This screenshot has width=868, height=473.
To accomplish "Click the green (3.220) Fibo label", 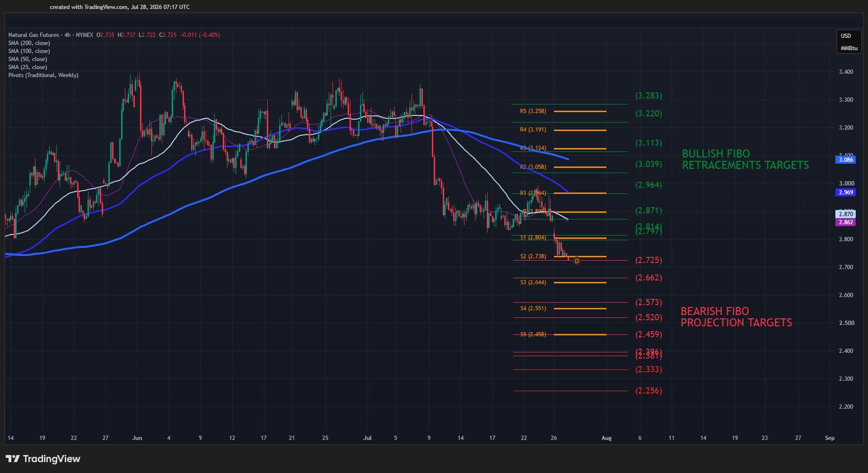I will [649, 114].
